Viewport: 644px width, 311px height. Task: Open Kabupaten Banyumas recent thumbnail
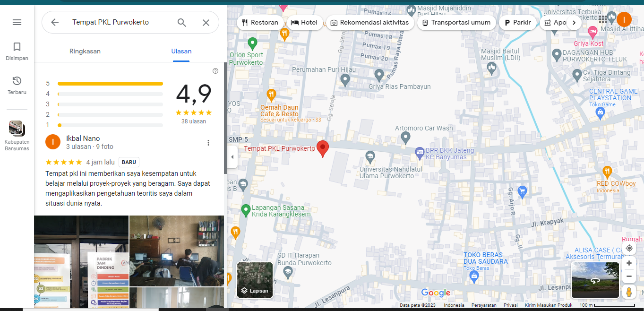click(x=17, y=136)
